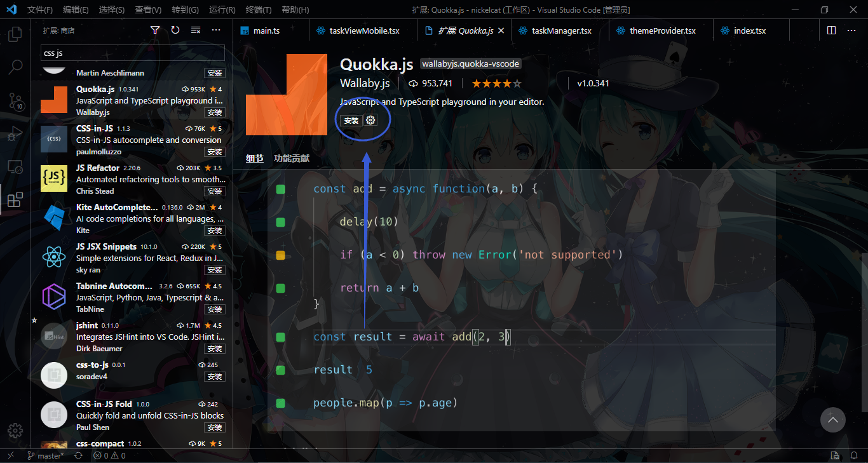Switch to the taskManager.tsx tab
Screen dimensions: 868x463
tap(559, 30)
